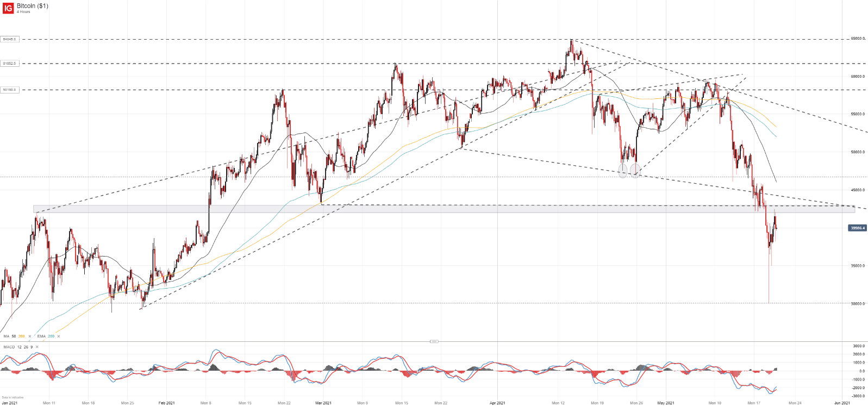Click the IG logo icon
Screen dimensions: 868x406
point(8,8)
